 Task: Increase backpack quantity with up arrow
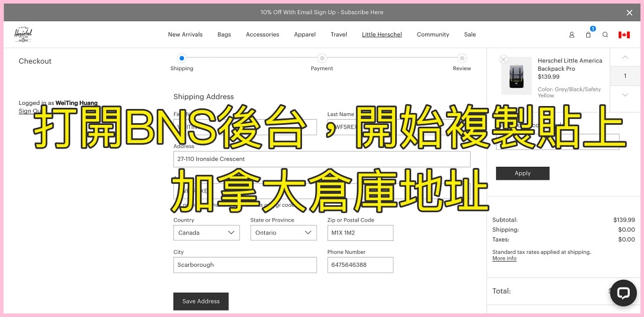(625, 57)
